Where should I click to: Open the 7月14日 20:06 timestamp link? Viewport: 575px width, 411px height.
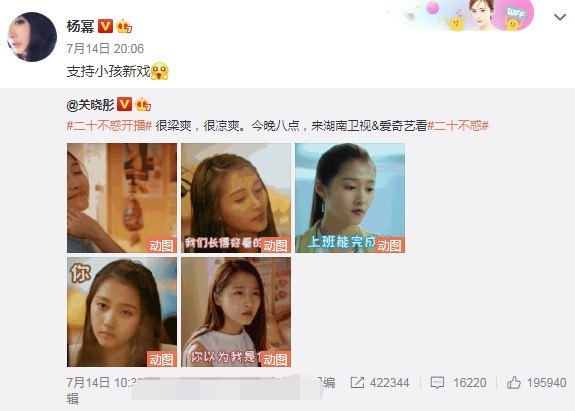[x=105, y=48]
